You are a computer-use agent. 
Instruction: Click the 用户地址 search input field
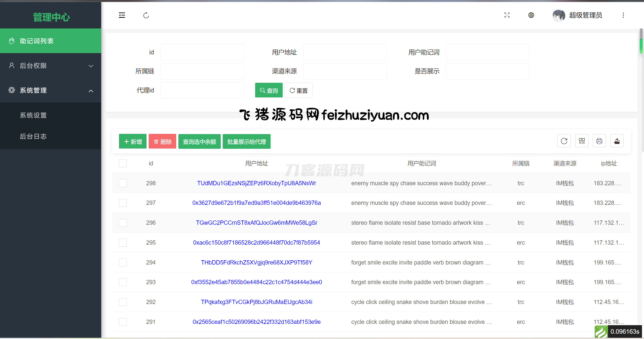(345, 52)
